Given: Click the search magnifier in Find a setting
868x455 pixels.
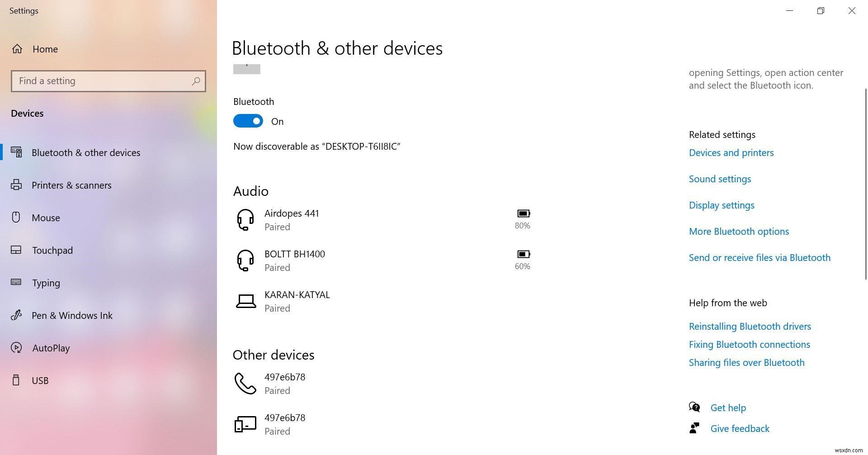Looking at the screenshot, I should tap(196, 81).
